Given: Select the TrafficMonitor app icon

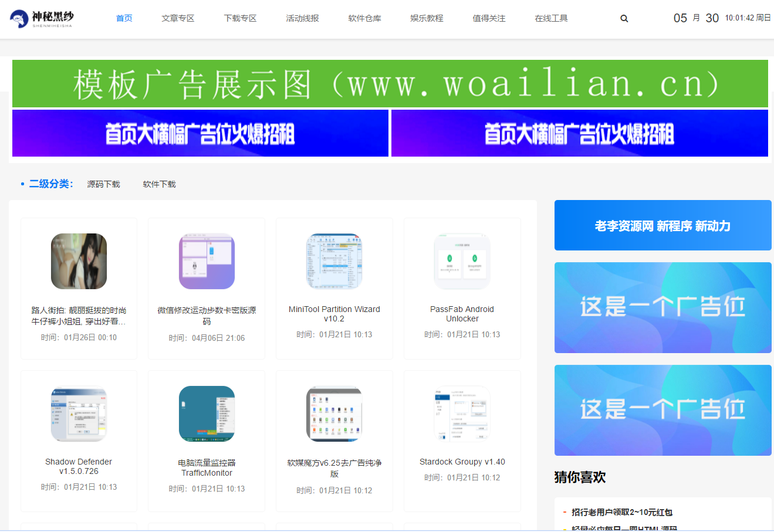Looking at the screenshot, I should (207, 414).
